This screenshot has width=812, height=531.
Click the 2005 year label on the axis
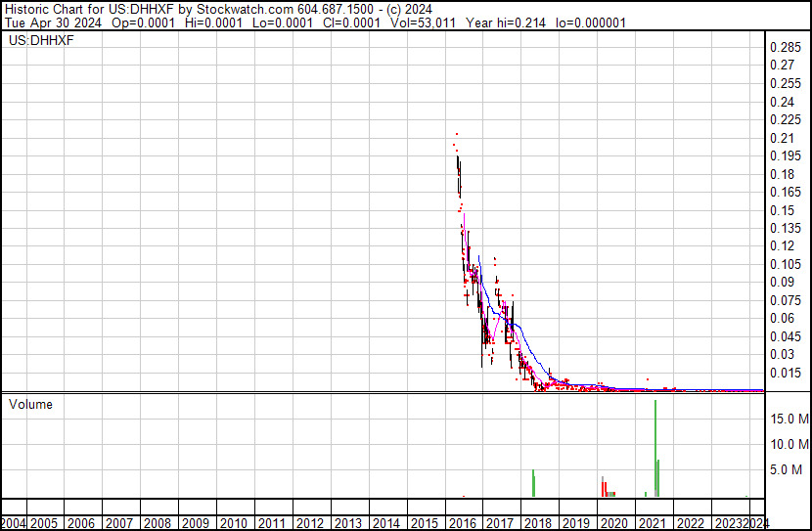click(x=43, y=523)
